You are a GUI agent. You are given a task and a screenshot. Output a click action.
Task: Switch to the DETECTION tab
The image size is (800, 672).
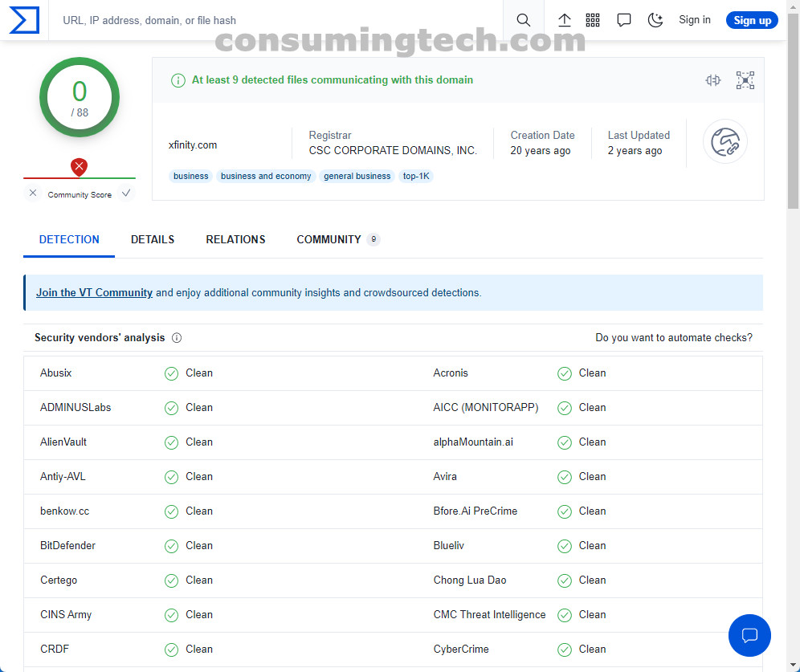coord(69,239)
